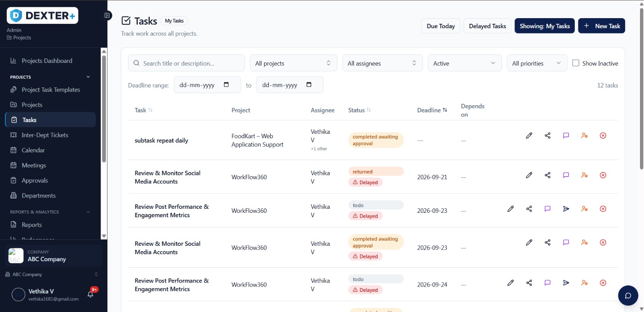
Task: Delete the todo task due 2026-09-23
Action: (x=603, y=209)
